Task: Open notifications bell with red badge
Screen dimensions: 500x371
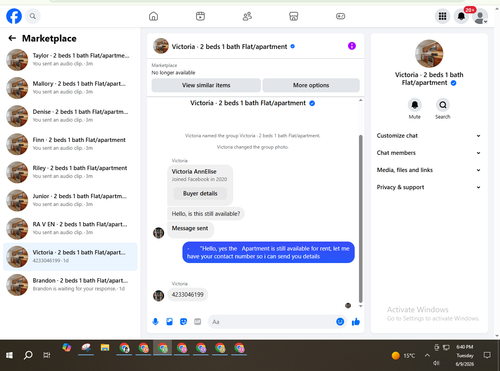Action: point(461,16)
